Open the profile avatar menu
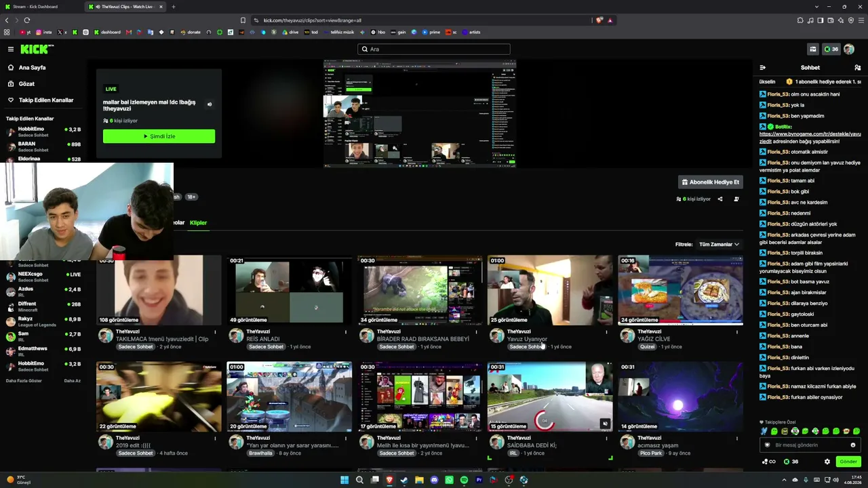Image resolution: width=868 pixels, height=488 pixels. point(849,49)
